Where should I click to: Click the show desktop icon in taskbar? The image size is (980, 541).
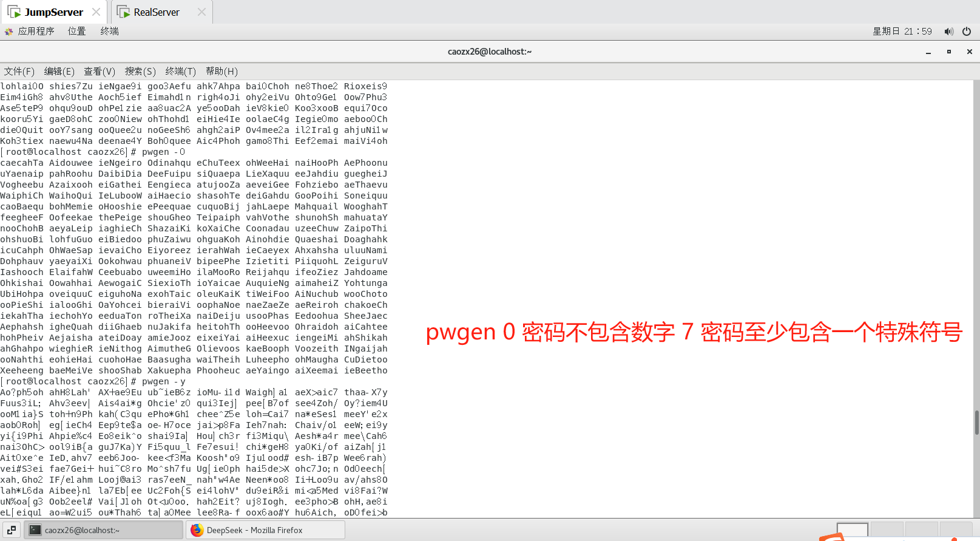click(12, 530)
